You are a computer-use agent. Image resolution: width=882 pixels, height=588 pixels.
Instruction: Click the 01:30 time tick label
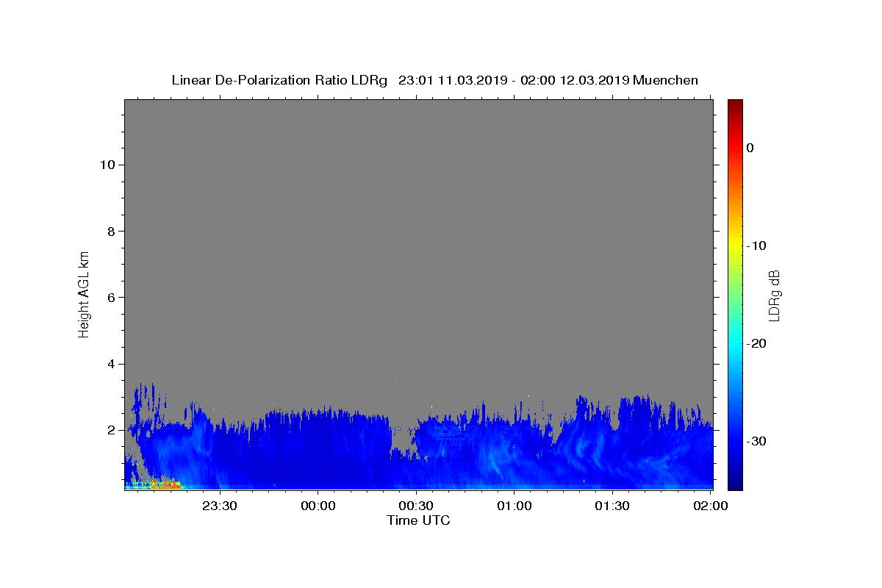(x=612, y=505)
